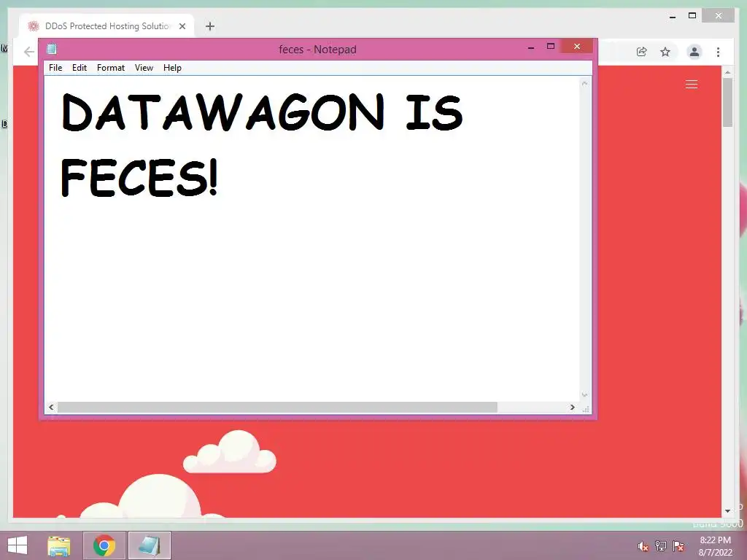Click the Chrome page scrollbar thumb

pyautogui.click(x=727, y=102)
